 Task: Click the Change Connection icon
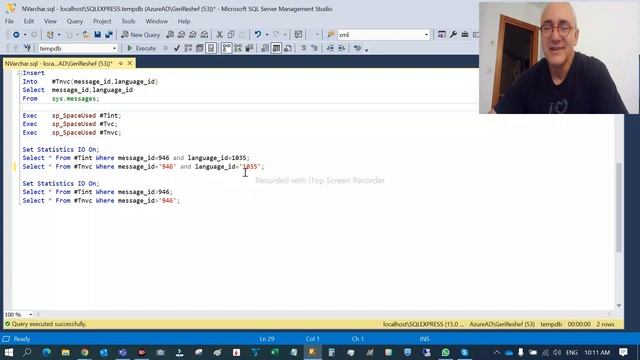point(27,48)
